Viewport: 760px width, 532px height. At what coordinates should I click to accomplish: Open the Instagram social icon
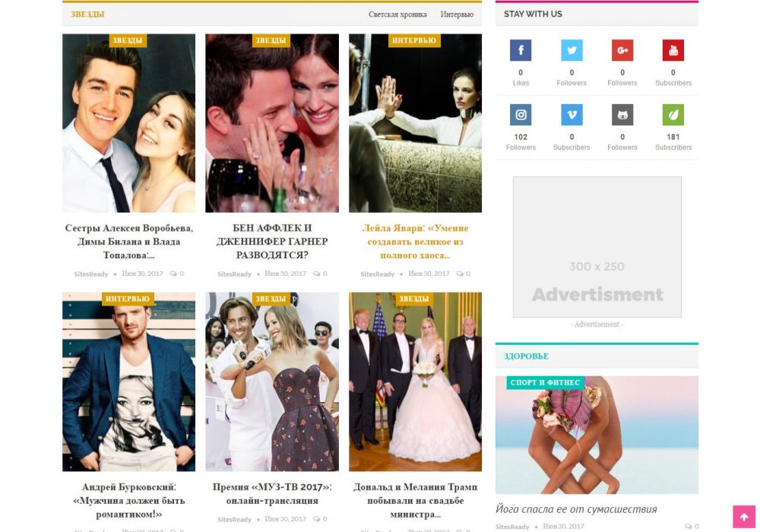[x=520, y=115]
